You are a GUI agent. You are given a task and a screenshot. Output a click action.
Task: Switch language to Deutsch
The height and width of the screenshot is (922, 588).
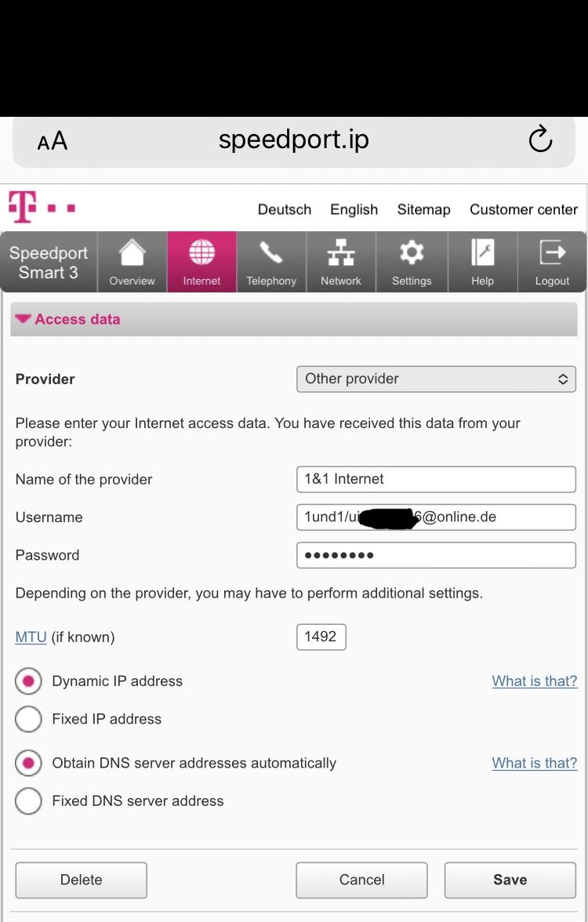coord(285,209)
